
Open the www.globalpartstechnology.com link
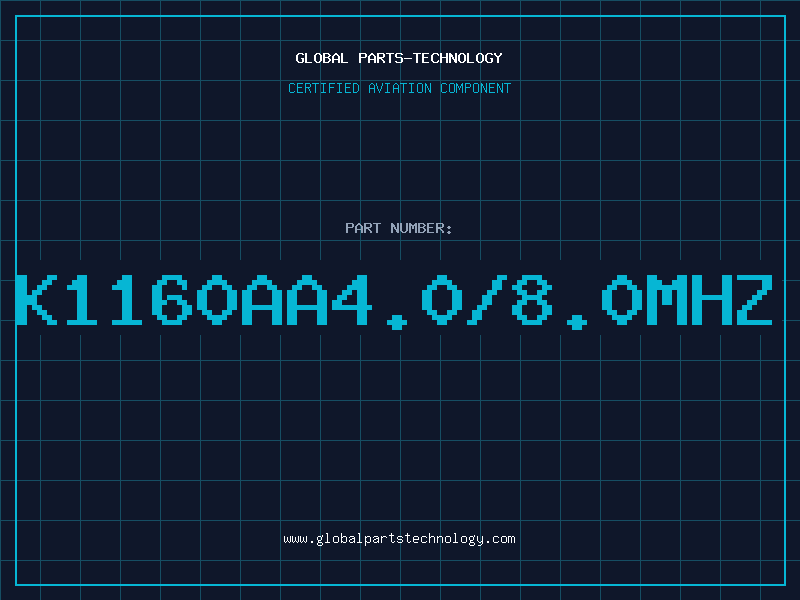click(399, 539)
